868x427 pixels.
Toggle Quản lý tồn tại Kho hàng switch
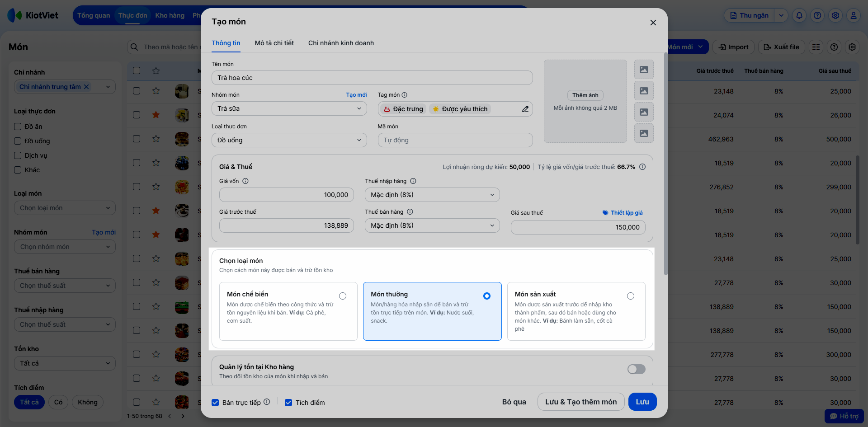pos(637,369)
